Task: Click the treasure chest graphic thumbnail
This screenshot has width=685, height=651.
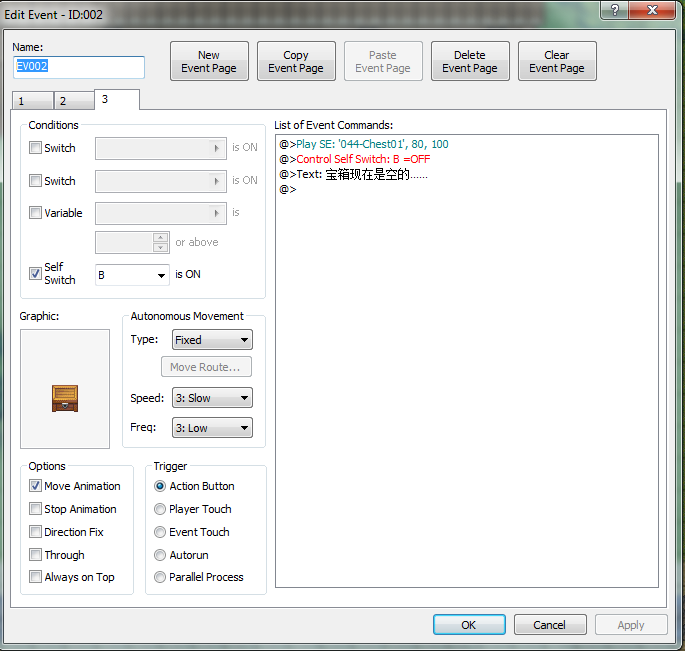Action: pos(65,398)
